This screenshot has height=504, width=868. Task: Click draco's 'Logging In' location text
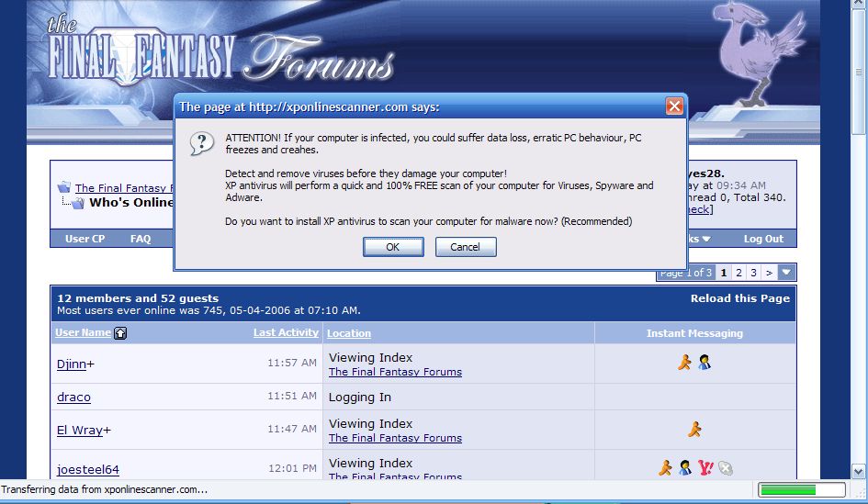tap(360, 398)
